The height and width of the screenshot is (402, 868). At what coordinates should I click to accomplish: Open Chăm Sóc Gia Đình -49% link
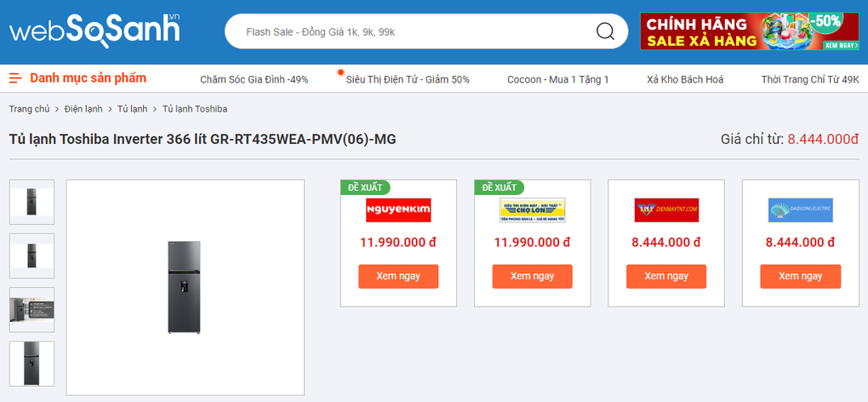(254, 79)
